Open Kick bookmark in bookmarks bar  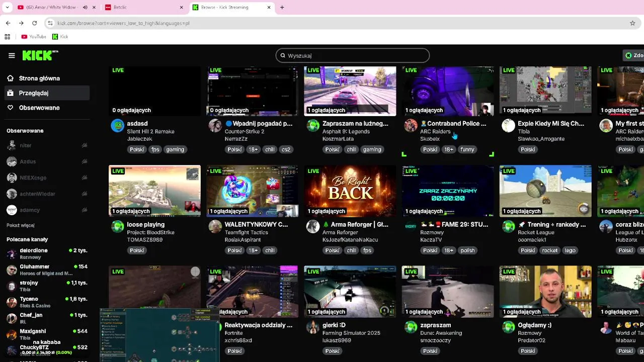pyautogui.click(x=60, y=37)
